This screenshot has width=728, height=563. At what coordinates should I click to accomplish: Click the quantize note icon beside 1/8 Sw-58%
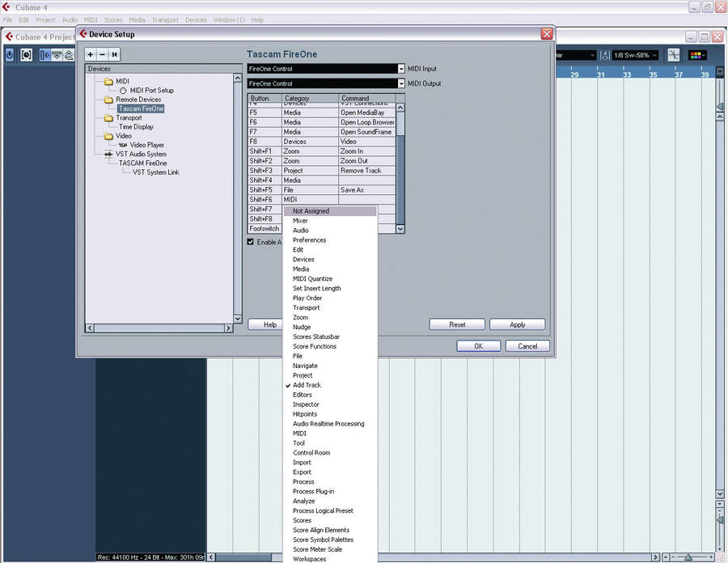click(604, 55)
